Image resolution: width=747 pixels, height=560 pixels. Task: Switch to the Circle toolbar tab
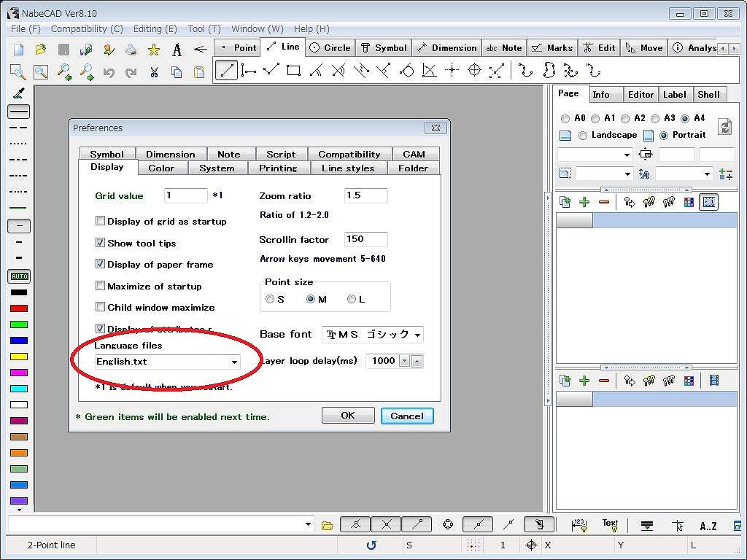click(330, 47)
